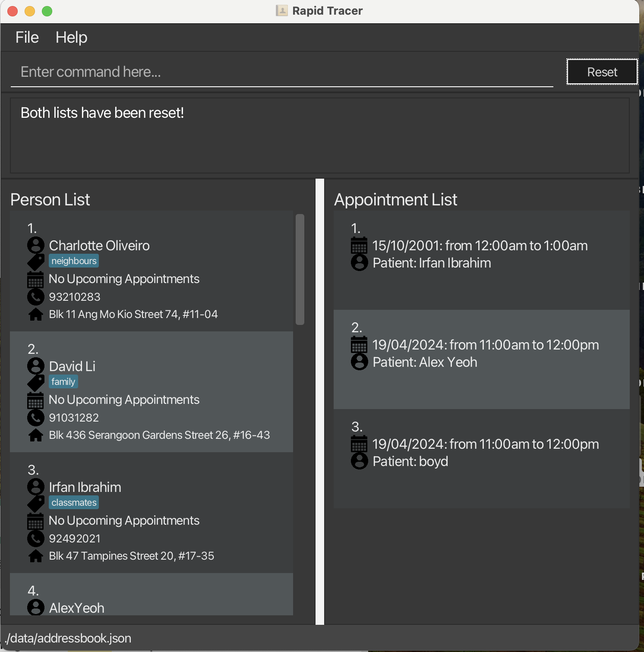Click phone icon beside 92492021
644x652 pixels.
point(36,539)
